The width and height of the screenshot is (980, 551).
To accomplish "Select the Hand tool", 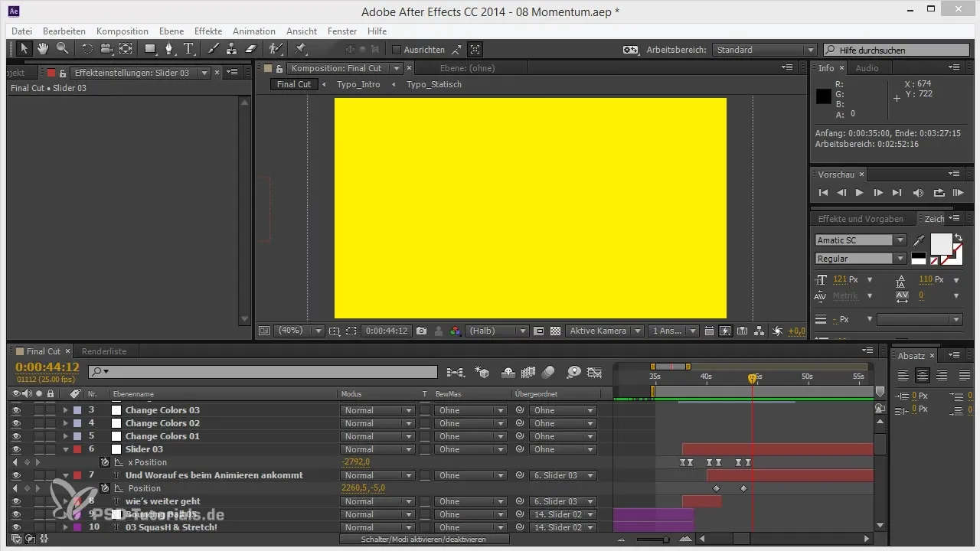I will 44,49.
